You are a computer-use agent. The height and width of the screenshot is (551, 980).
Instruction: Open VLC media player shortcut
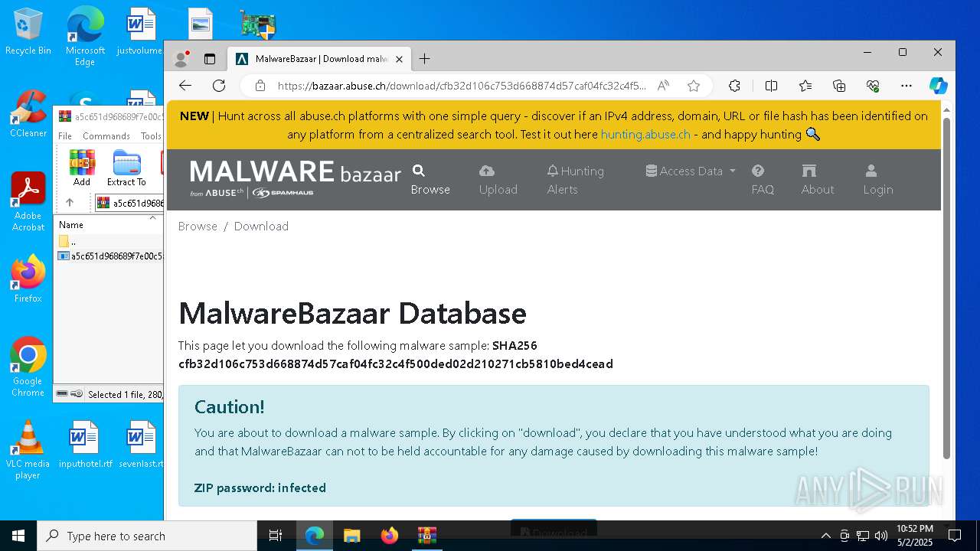point(28,450)
